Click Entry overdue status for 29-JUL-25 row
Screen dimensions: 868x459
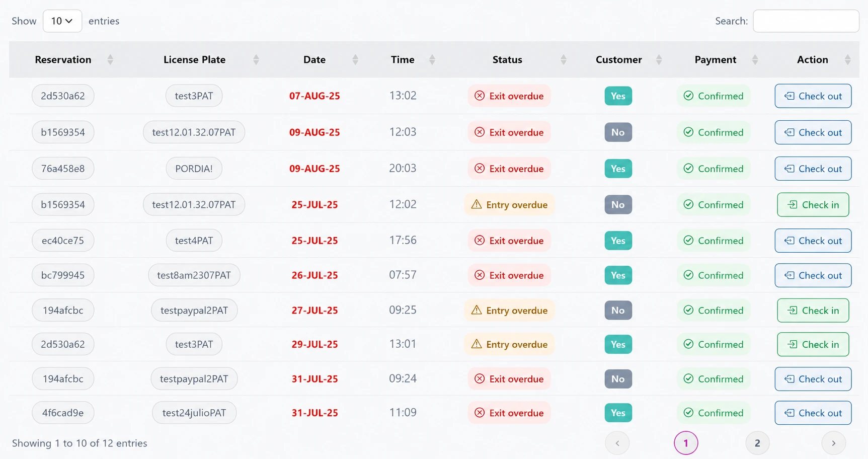pyautogui.click(x=509, y=344)
